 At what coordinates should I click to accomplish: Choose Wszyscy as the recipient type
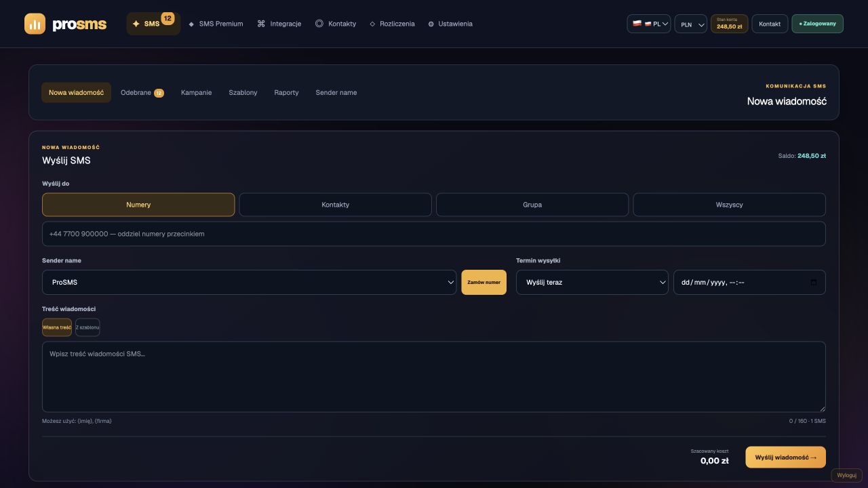pyautogui.click(x=730, y=205)
